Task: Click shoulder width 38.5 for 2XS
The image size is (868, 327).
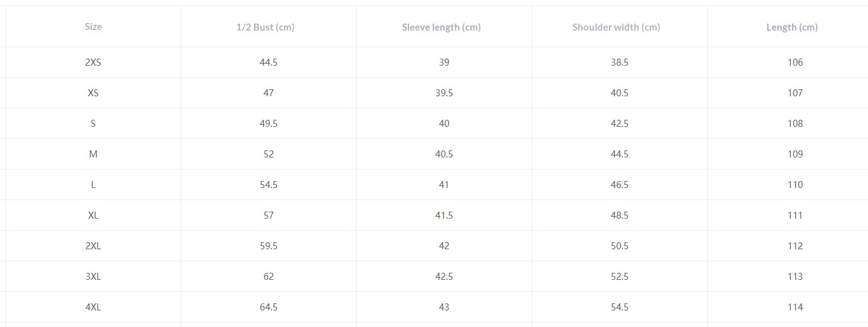Action: click(x=620, y=62)
